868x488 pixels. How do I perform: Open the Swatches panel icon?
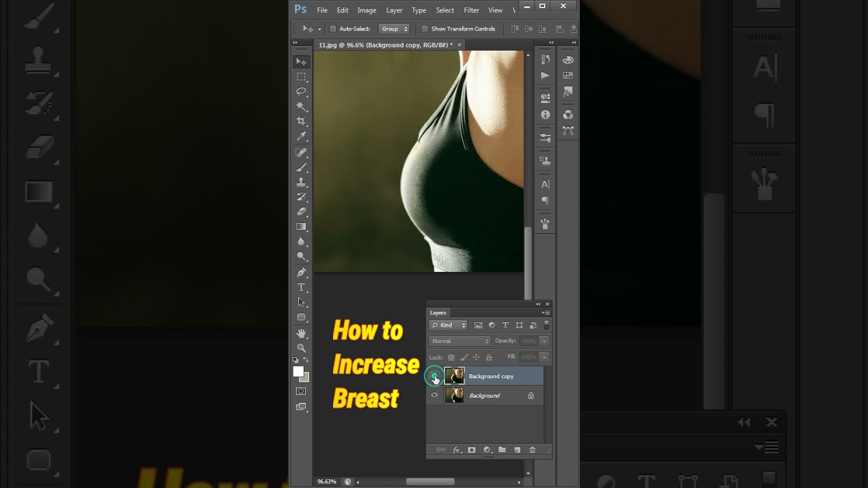tap(568, 76)
